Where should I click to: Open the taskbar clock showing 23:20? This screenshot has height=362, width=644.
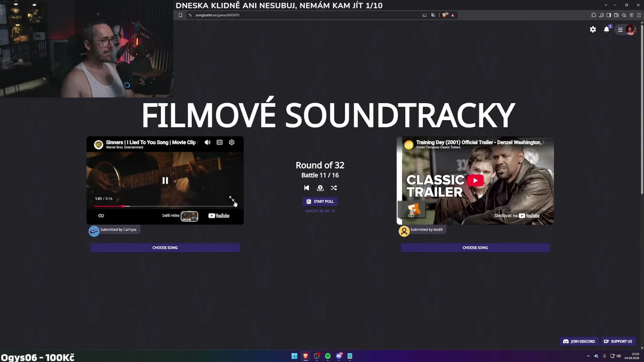[x=632, y=356]
